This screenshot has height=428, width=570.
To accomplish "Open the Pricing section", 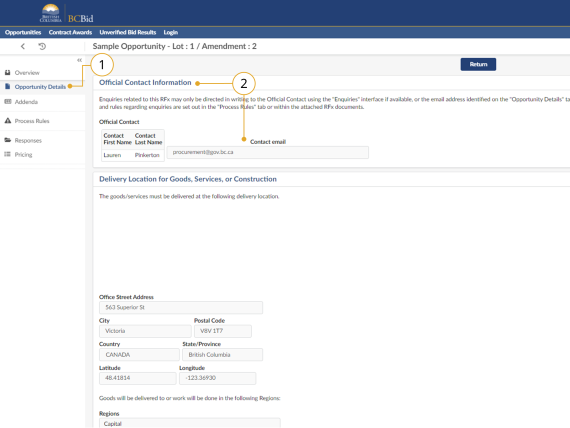I will [x=23, y=155].
